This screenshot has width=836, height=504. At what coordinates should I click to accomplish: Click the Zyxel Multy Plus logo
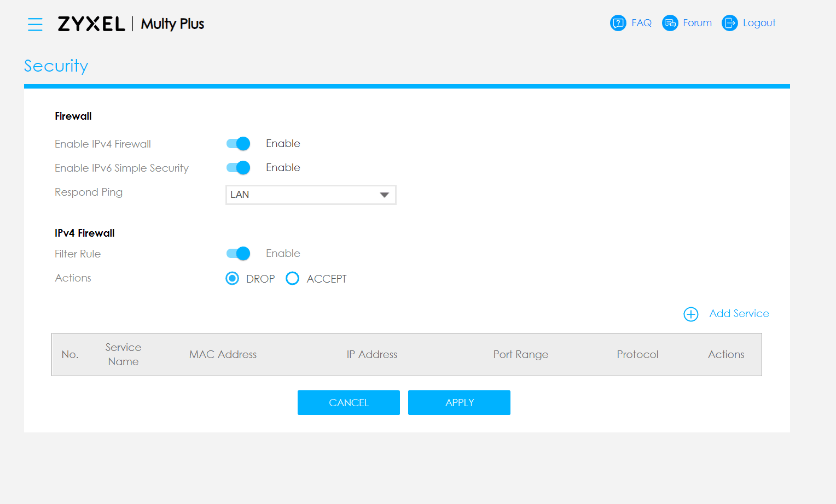[131, 24]
